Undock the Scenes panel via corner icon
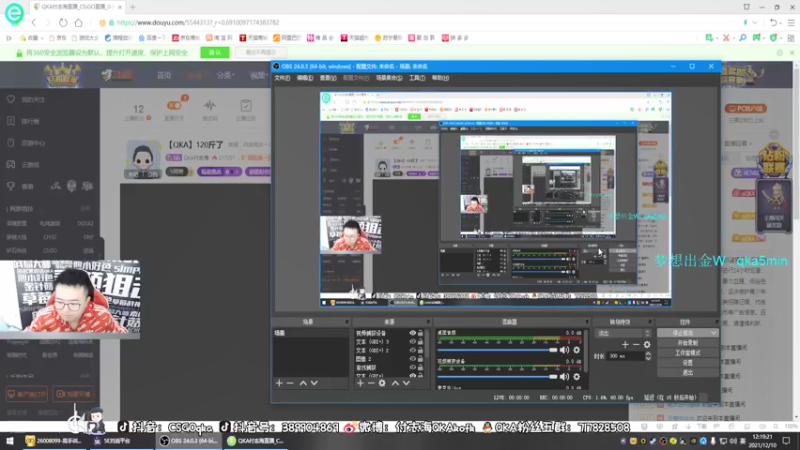Viewport: 800px width, 450px height. click(347, 322)
